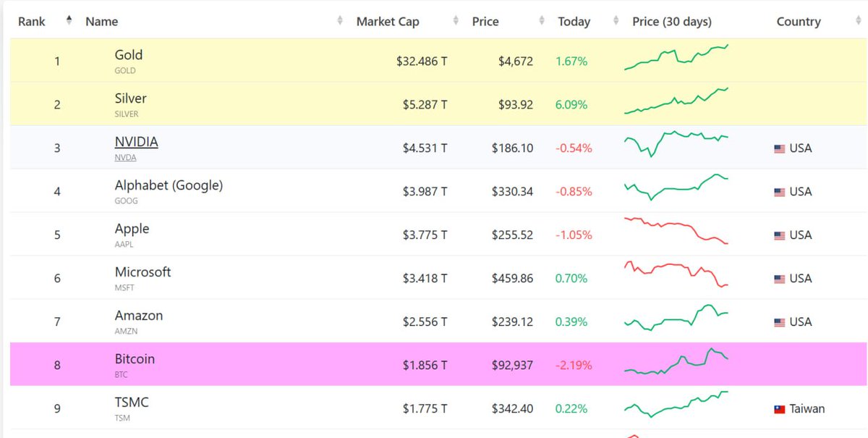
Task: Open the Bitcoin asset page
Action: click(x=135, y=359)
